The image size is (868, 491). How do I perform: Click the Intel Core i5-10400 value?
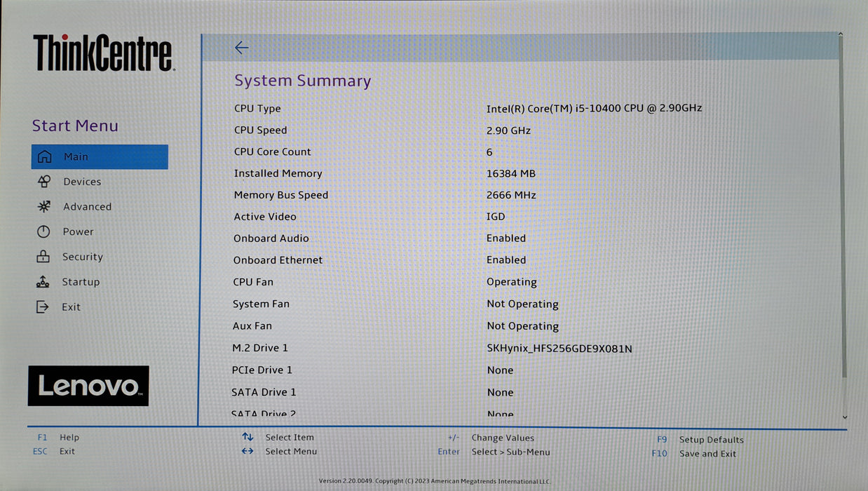click(x=594, y=108)
